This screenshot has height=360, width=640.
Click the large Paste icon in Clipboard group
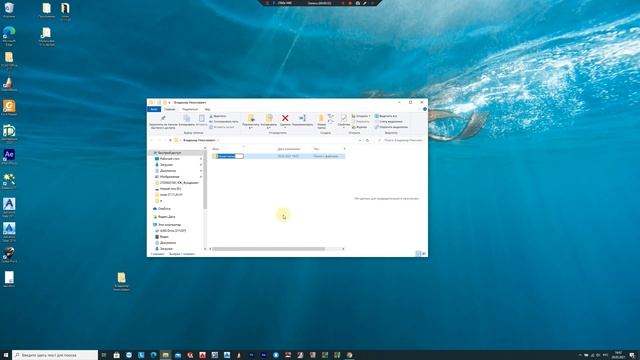(x=202, y=118)
